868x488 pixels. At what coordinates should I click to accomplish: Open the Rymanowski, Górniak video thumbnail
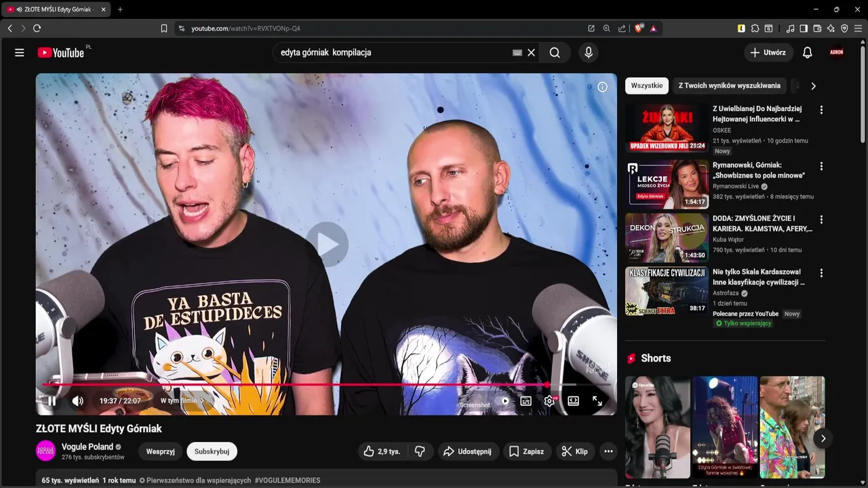coord(667,184)
